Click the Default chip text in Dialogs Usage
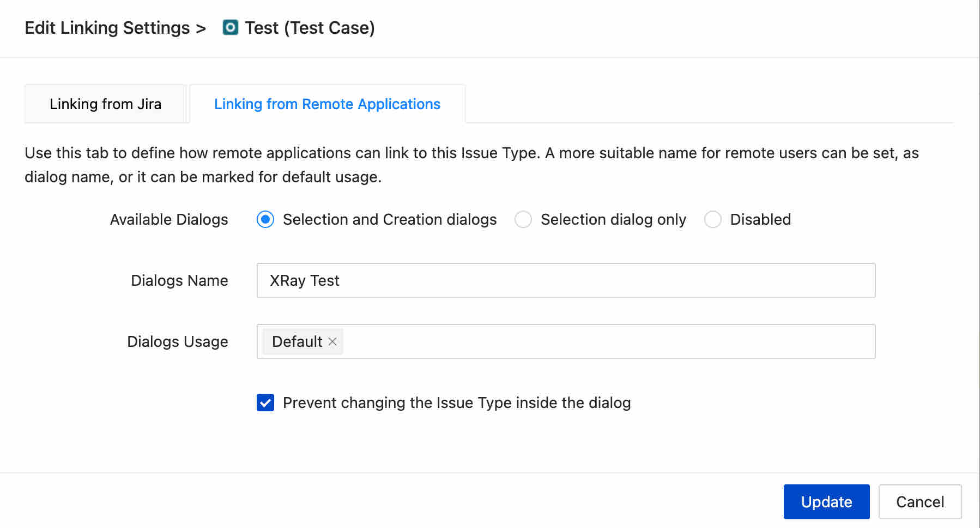Image resolution: width=980 pixels, height=528 pixels. tap(297, 341)
